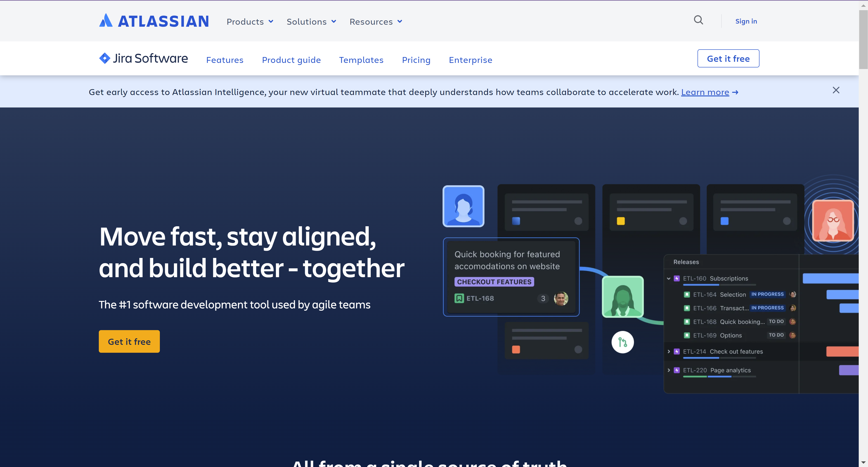Dismiss the Atlassian Intelligence banner

click(x=836, y=90)
